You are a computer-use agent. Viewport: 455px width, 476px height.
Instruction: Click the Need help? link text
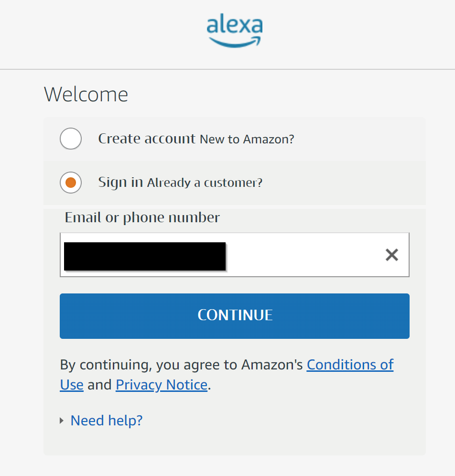click(x=107, y=421)
